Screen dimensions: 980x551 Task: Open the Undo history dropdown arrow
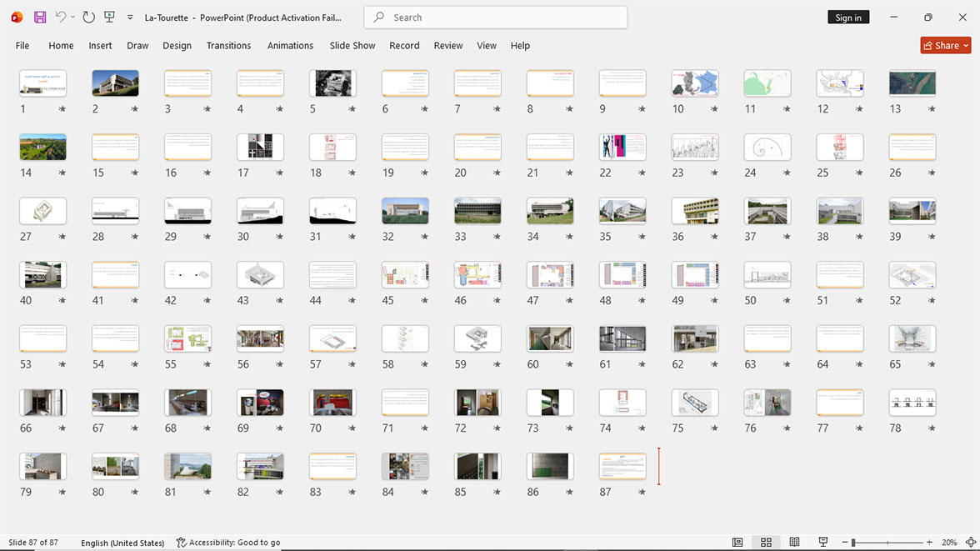point(72,18)
